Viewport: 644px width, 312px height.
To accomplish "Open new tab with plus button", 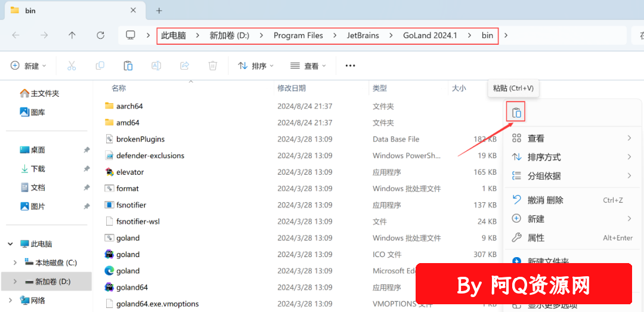I will pos(159,11).
